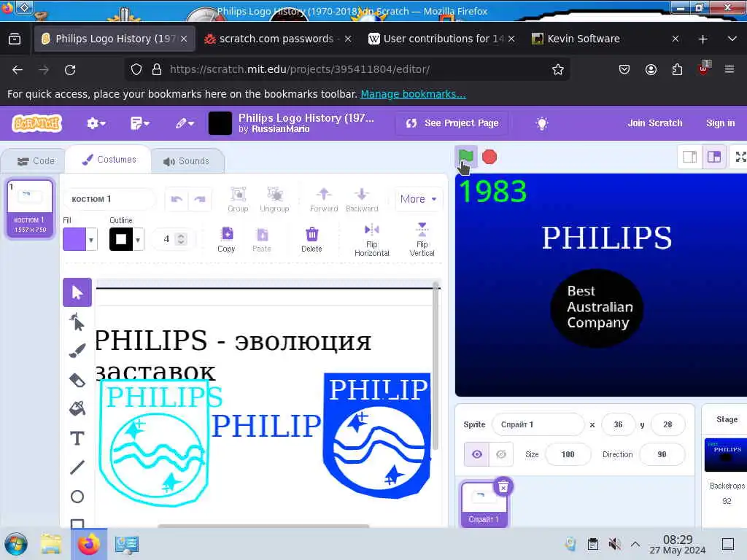
Task: Open the File menu dropdown
Action: tap(139, 123)
